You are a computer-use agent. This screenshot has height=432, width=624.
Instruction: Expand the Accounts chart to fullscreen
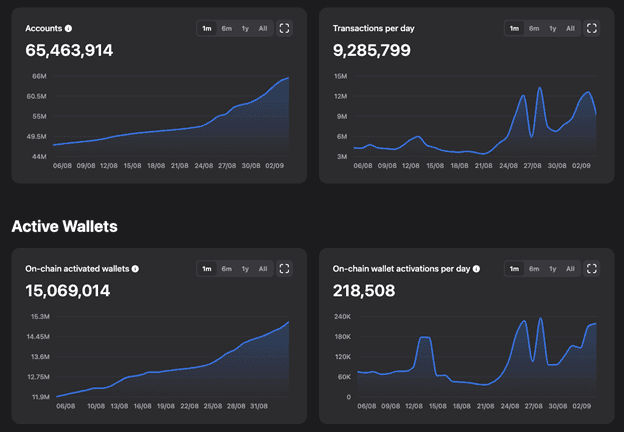(x=285, y=29)
